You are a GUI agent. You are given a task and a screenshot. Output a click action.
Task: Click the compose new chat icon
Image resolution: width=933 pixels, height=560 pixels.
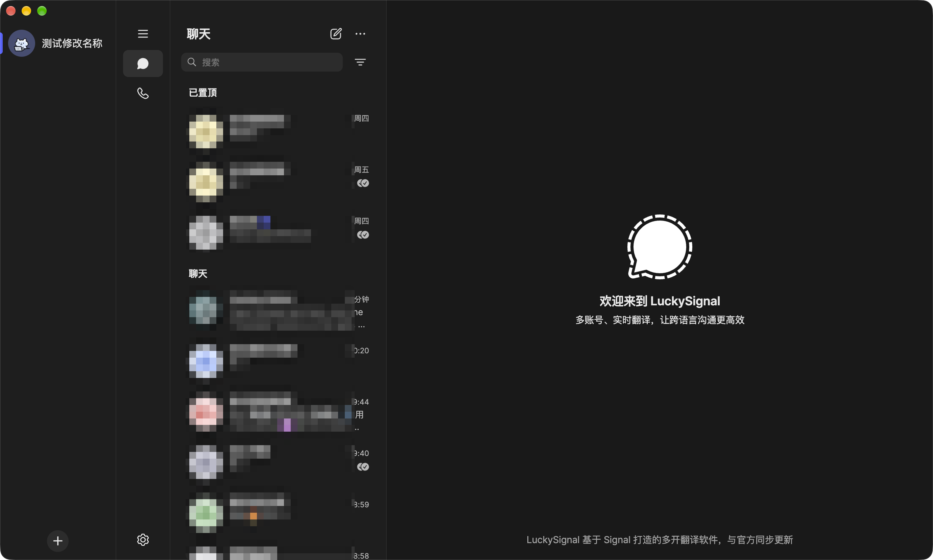pyautogui.click(x=336, y=34)
